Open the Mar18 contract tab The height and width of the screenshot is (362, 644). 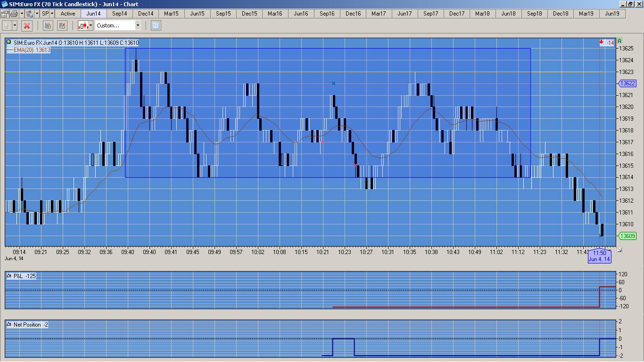coord(483,14)
